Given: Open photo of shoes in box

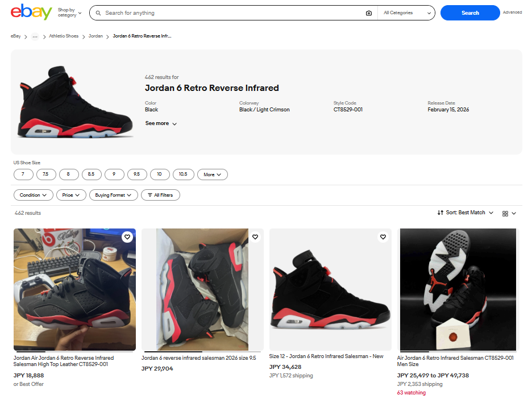Looking at the screenshot, I should pyautogui.click(x=202, y=289).
